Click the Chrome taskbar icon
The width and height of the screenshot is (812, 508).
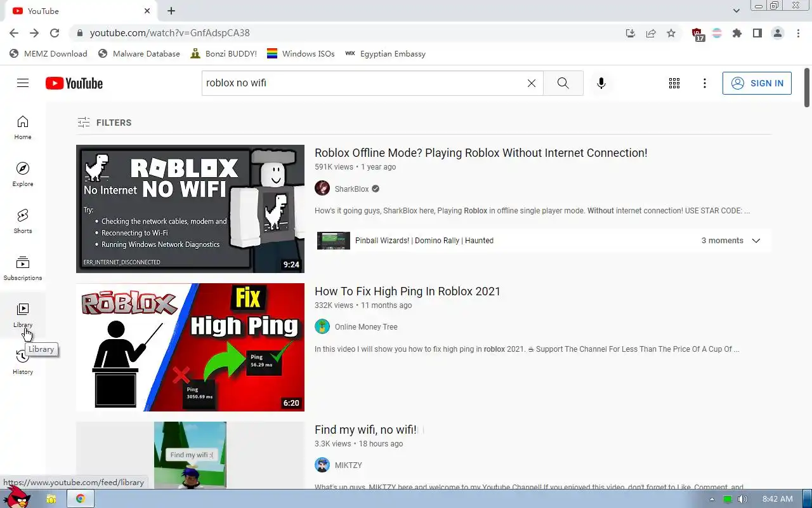(81, 499)
